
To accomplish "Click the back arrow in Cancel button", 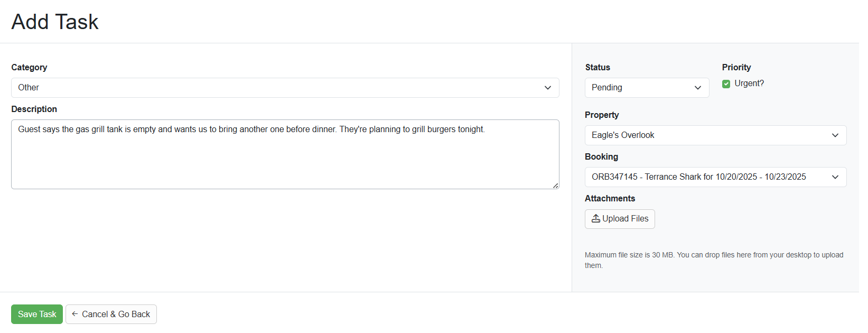I will (76, 314).
